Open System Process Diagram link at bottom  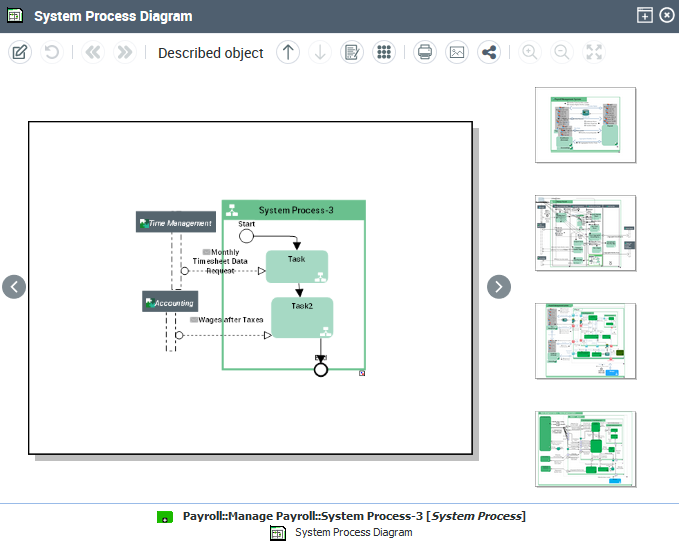point(352,533)
